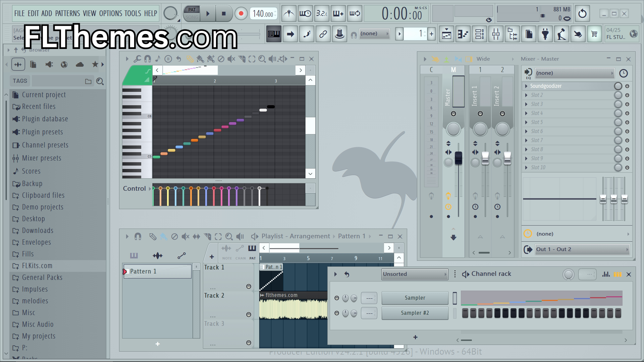This screenshot has width=644, height=362.
Task: Select the starred favorites tab in Browser
Action: (95, 64)
